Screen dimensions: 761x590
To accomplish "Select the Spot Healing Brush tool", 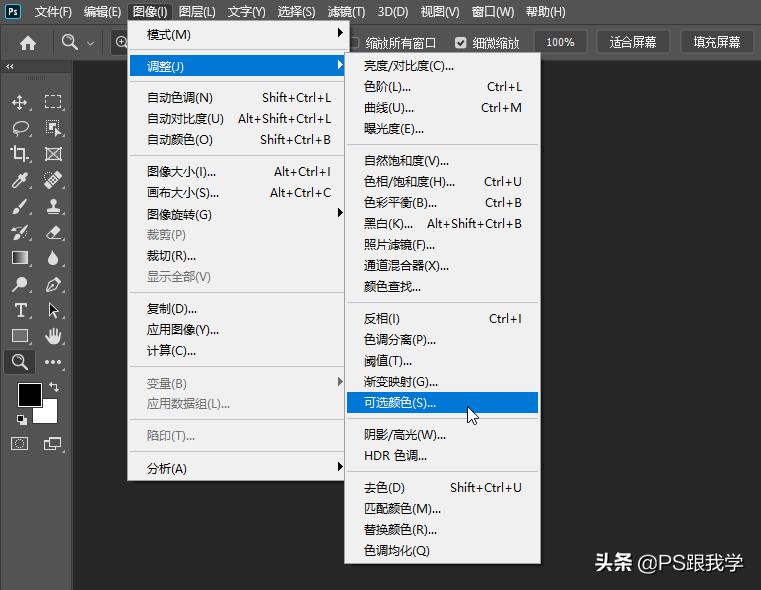I will click(x=53, y=180).
